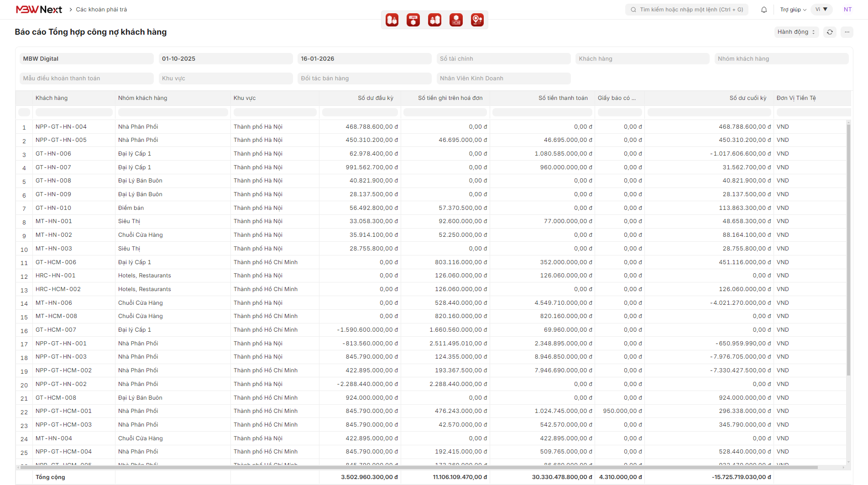
Task: Expand the Hành động dropdown
Action: click(x=796, y=32)
